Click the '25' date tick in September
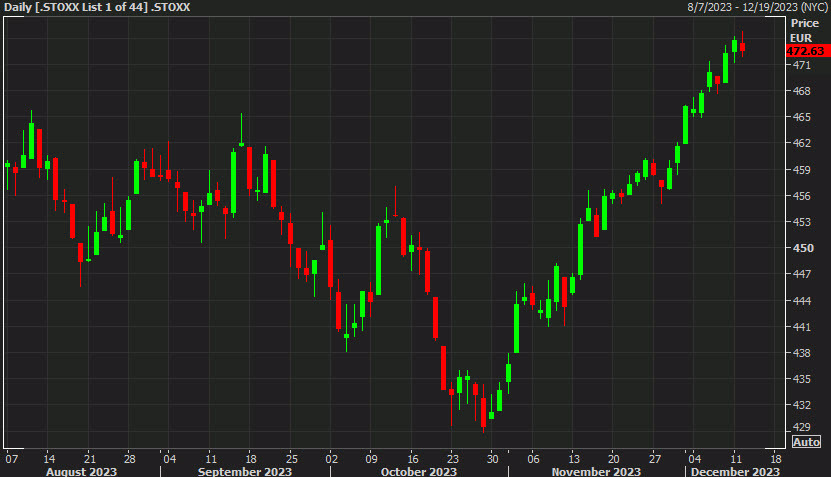This screenshot has height=477, width=831. (x=291, y=459)
